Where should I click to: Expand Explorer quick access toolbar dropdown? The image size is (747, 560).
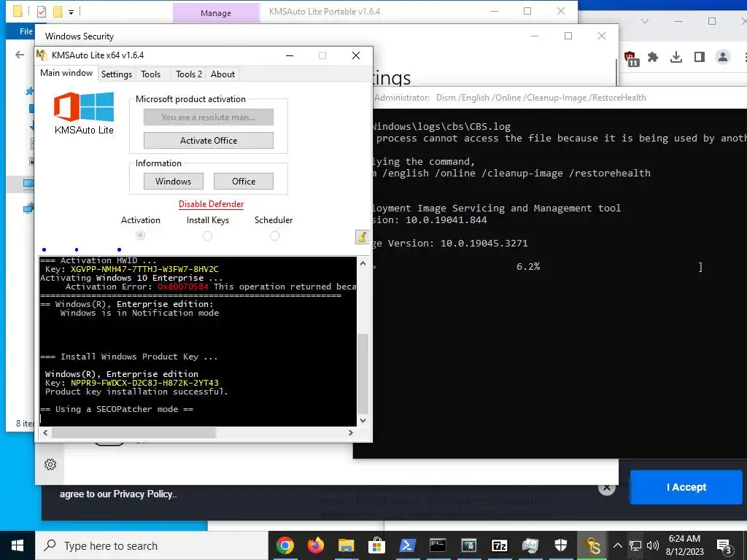click(x=71, y=12)
